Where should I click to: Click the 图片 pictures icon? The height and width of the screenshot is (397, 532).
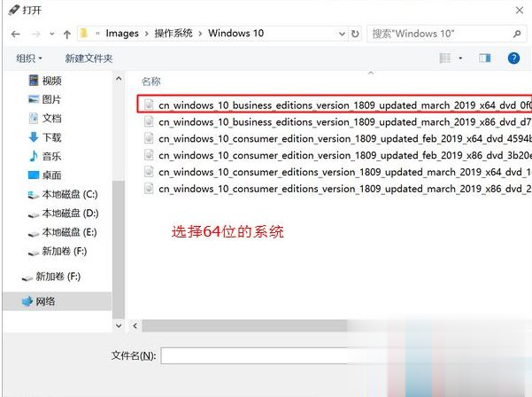34,99
